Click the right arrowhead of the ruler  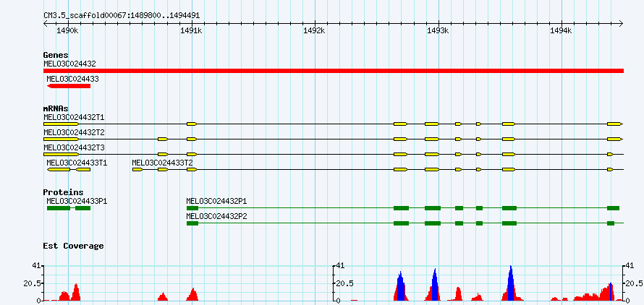[x=622, y=23]
